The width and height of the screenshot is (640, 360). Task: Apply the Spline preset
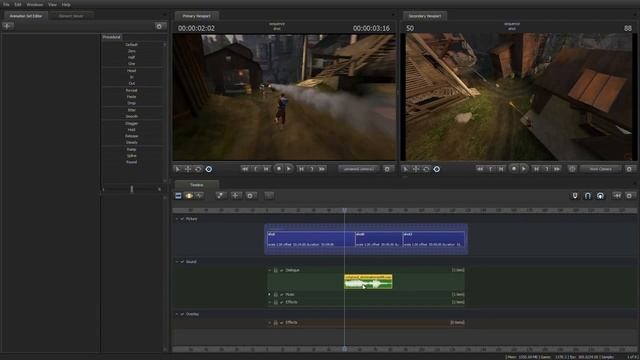[131, 156]
